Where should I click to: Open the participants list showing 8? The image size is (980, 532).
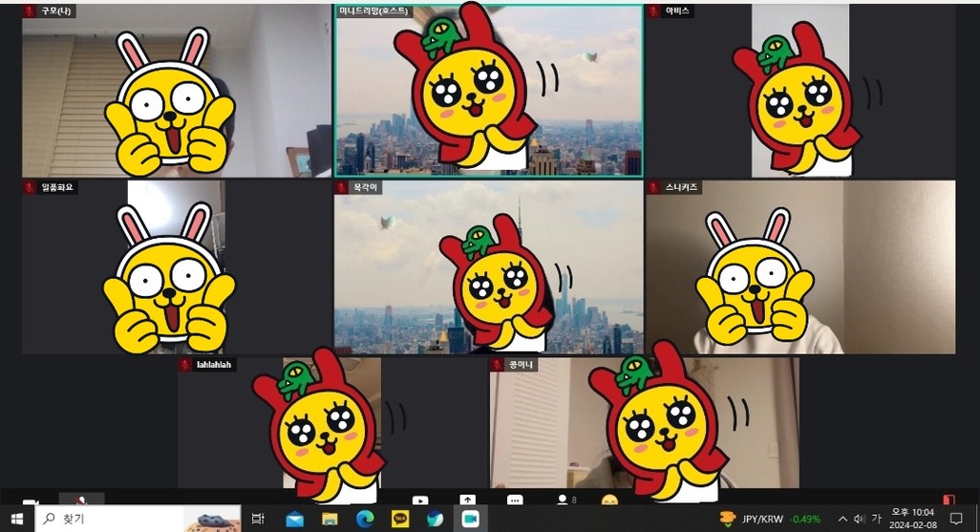click(x=566, y=500)
